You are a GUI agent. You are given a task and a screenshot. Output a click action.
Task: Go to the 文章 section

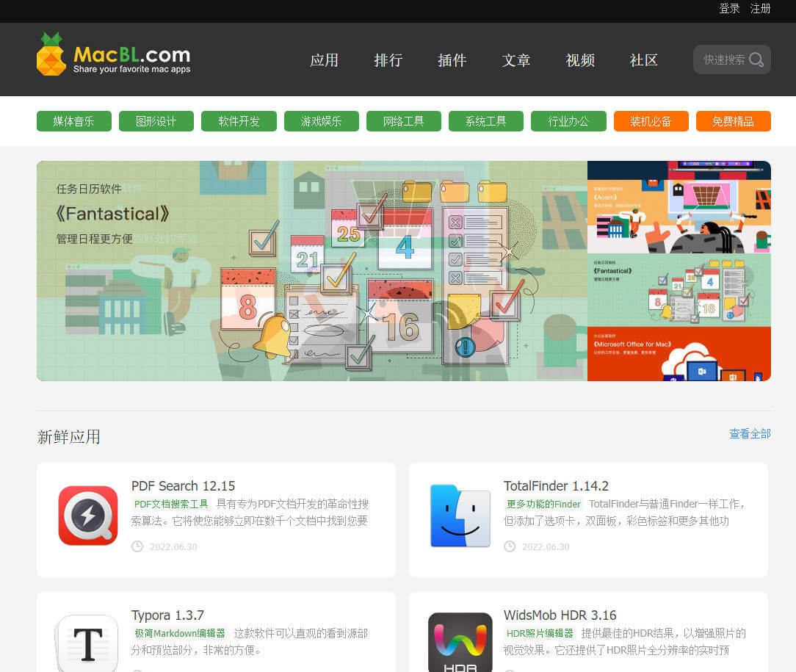[515, 60]
